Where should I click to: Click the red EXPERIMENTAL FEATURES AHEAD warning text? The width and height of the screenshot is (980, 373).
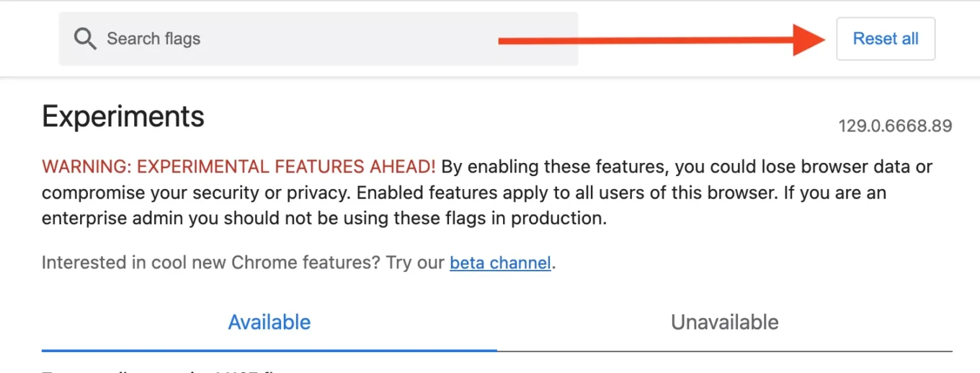click(x=239, y=167)
